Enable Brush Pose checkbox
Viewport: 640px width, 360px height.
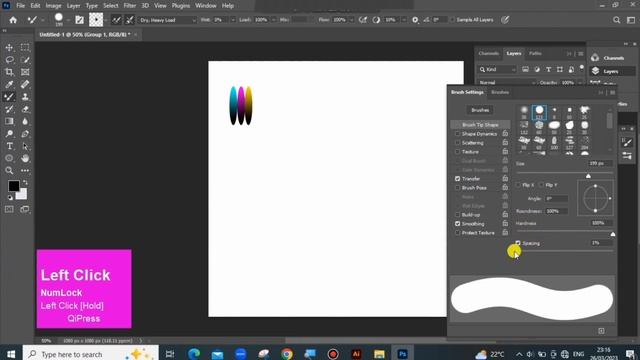tap(457, 187)
